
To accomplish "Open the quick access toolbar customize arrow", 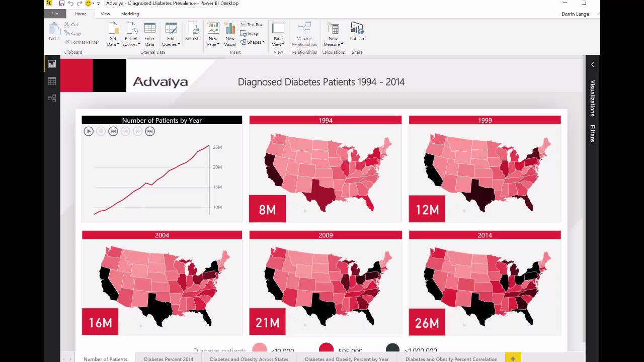I will coord(98,4).
